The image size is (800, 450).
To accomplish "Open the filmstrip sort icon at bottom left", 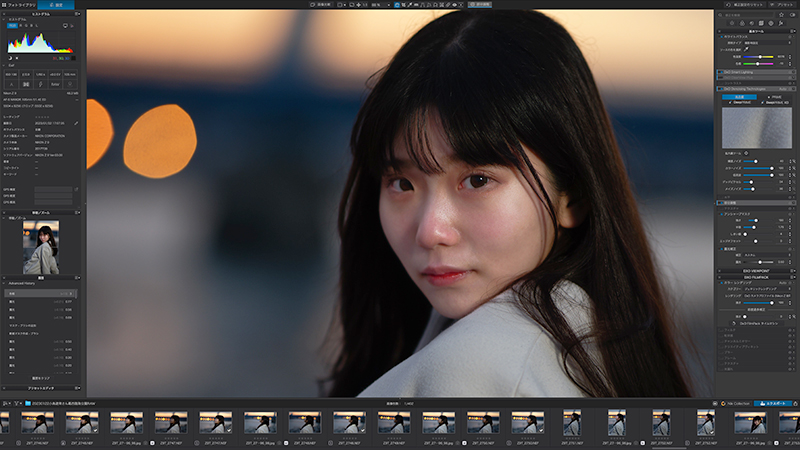I will click(x=5, y=403).
